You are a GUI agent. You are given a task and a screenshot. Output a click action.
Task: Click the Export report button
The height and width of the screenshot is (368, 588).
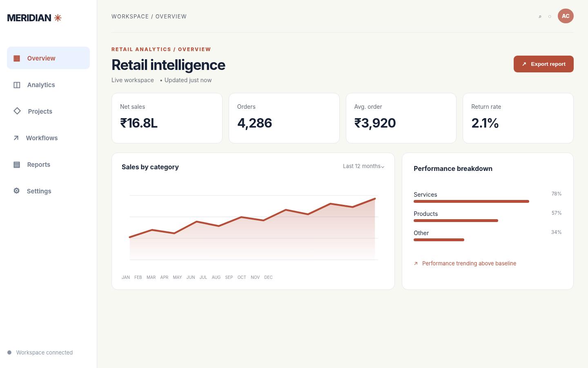(x=543, y=64)
